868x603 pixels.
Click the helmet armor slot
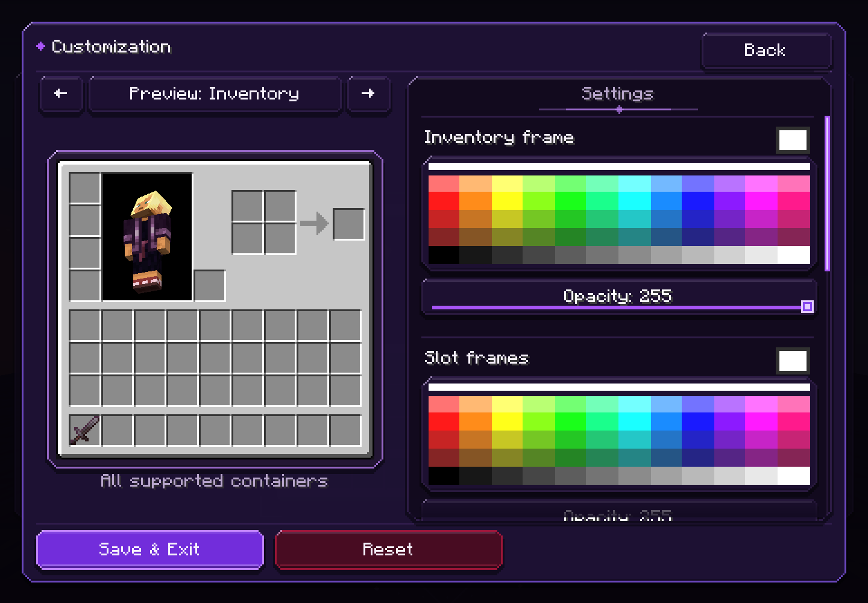coord(85,188)
